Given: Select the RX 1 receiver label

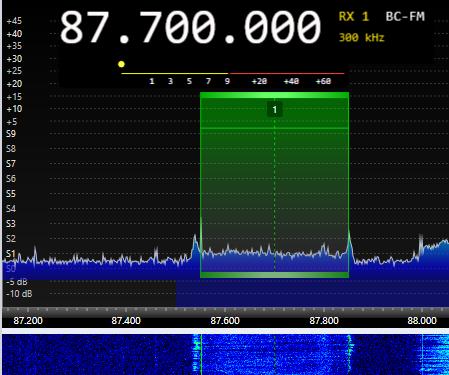Looking at the screenshot, I should click(x=354, y=16).
